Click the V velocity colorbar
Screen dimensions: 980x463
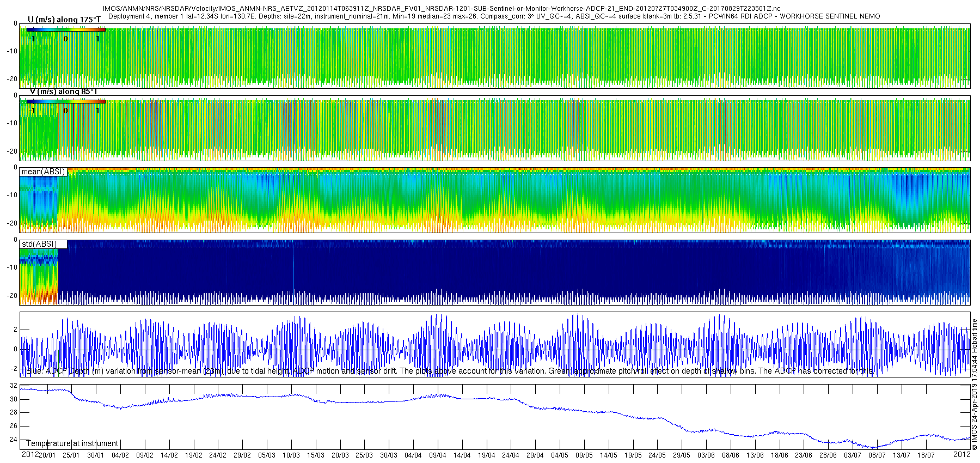click(65, 101)
